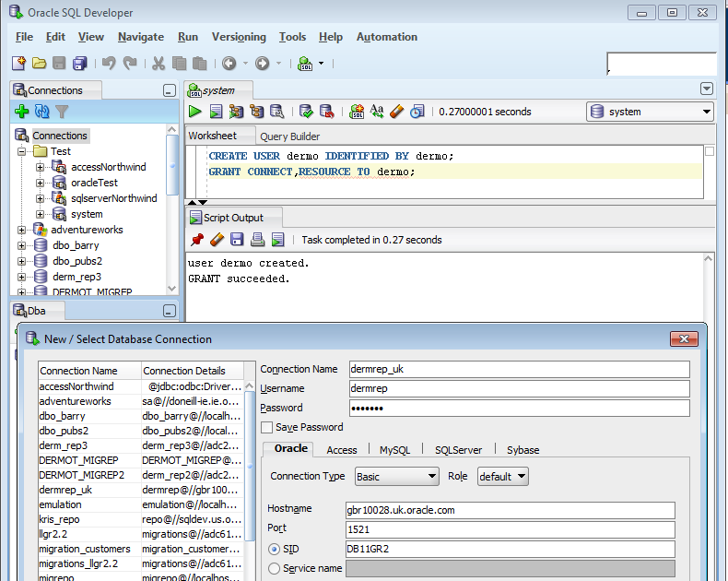This screenshot has height=581, width=728.
Task: Enable the Save Password checkbox
Action: tap(266, 427)
